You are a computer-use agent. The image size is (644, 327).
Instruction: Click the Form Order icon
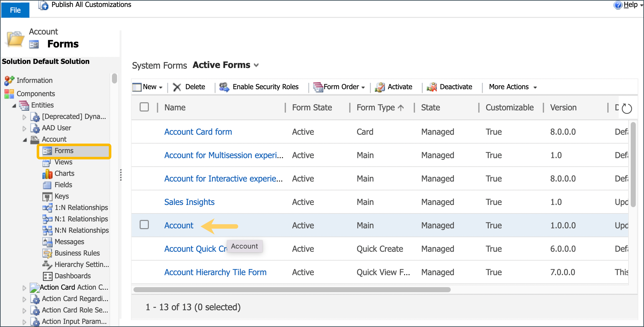318,87
